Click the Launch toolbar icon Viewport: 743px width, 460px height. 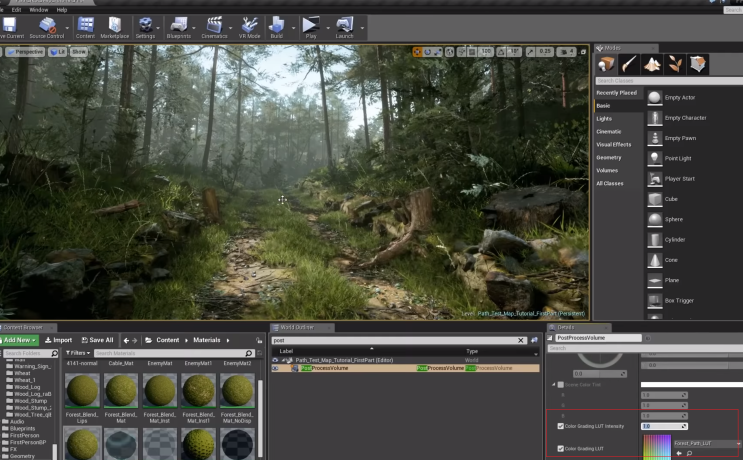coord(345,25)
